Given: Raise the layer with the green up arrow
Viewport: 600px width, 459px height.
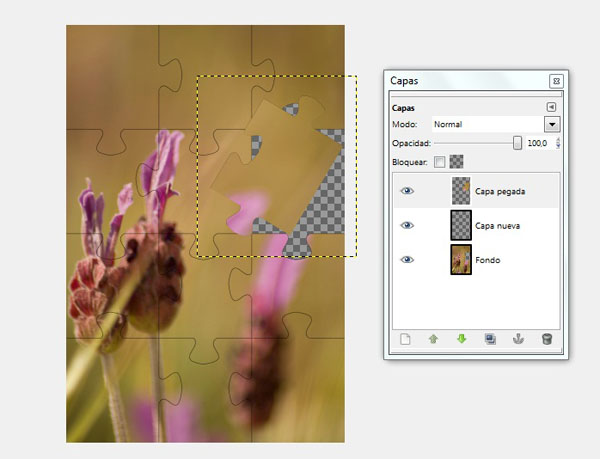Looking at the screenshot, I should (x=433, y=339).
